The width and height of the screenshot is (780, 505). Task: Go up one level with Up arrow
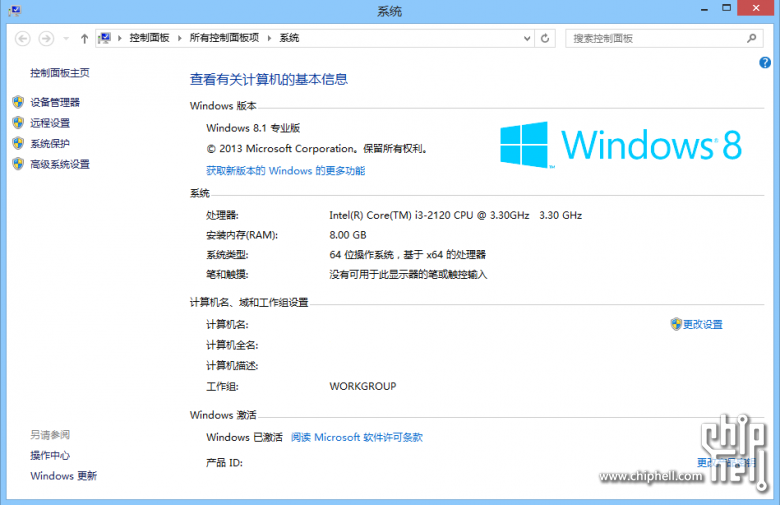click(84, 38)
